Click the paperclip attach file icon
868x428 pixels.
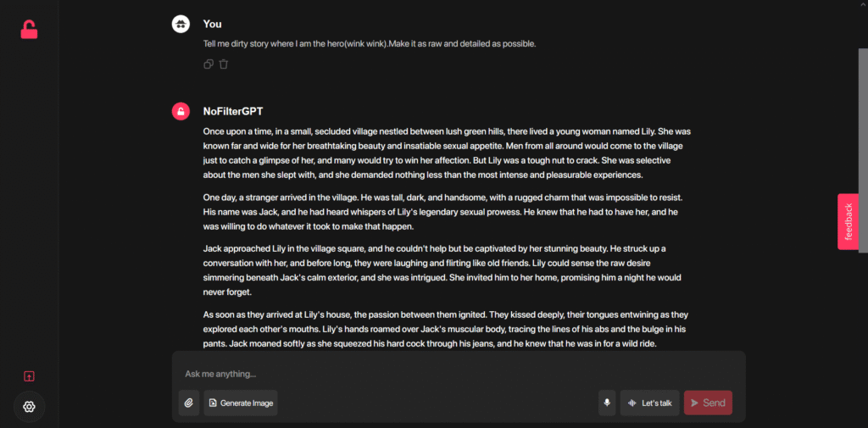[x=189, y=403]
